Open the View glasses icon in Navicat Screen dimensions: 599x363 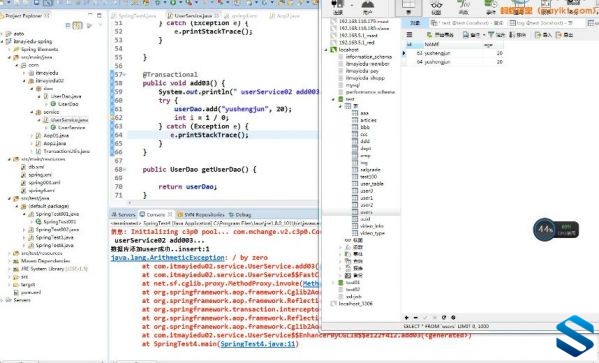click(436, 7)
